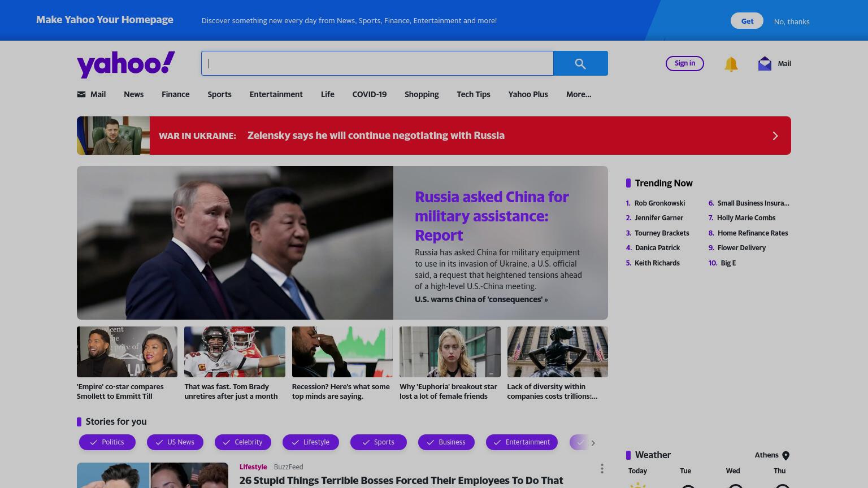Viewport: 868px width, 488px height.
Task: Click in the Yahoo search box
Action: (x=377, y=63)
